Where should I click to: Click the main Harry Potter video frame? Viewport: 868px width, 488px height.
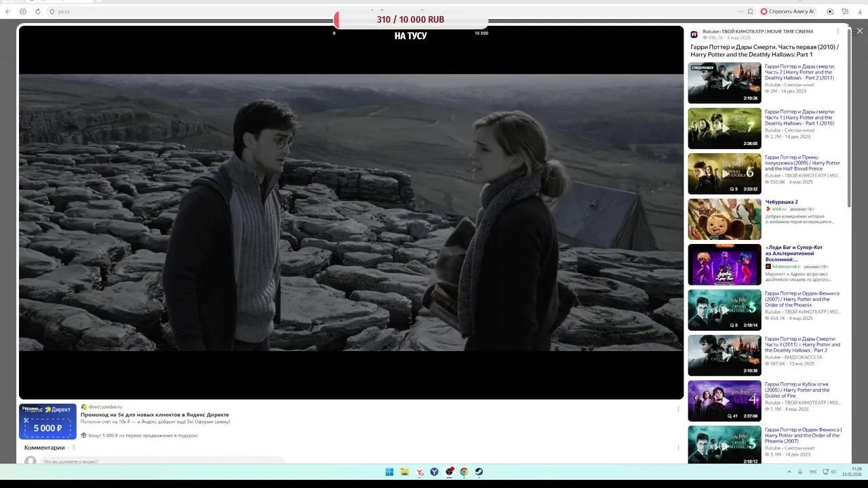tap(351, 212)
